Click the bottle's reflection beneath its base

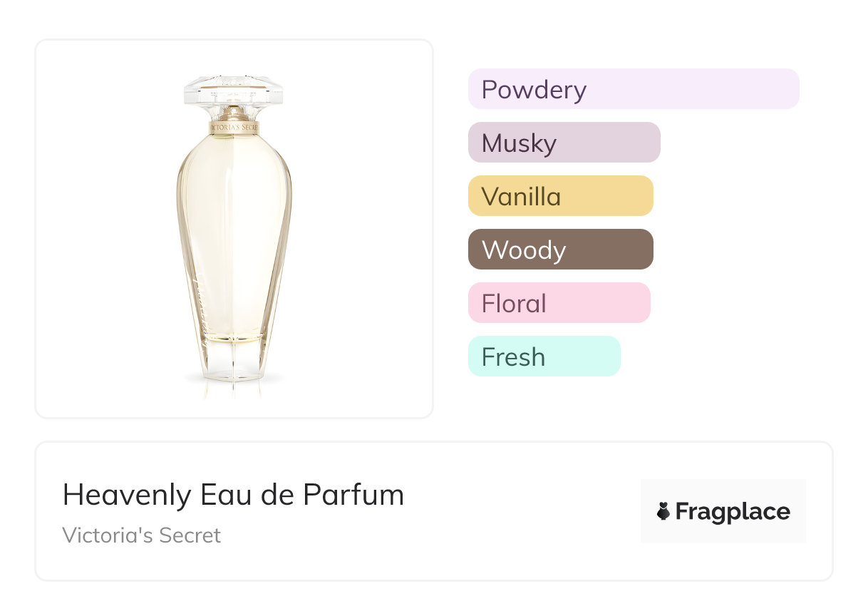[234, 389]
